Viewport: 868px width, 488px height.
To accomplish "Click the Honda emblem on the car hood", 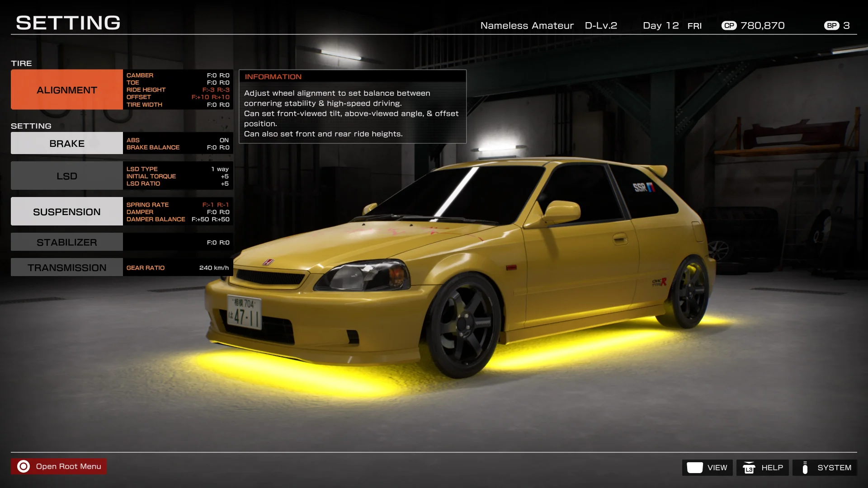I will [x=268, y=262].
